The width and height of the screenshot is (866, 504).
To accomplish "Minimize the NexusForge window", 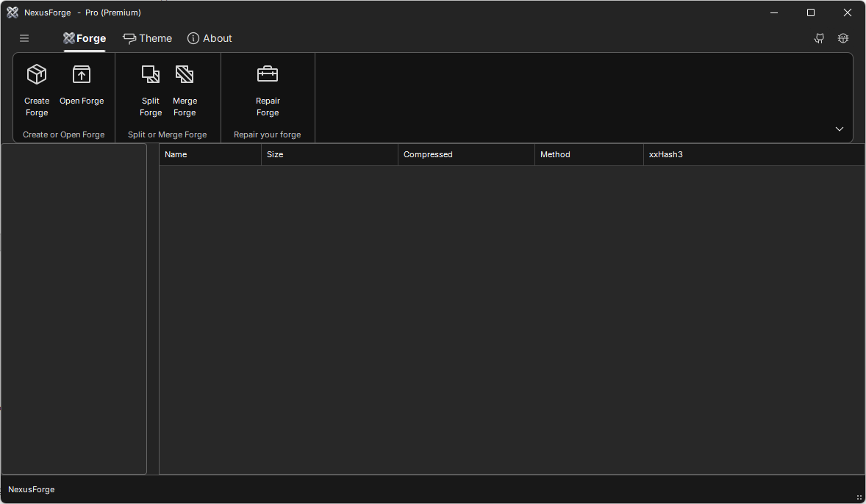I will click(x=774, y=12).
